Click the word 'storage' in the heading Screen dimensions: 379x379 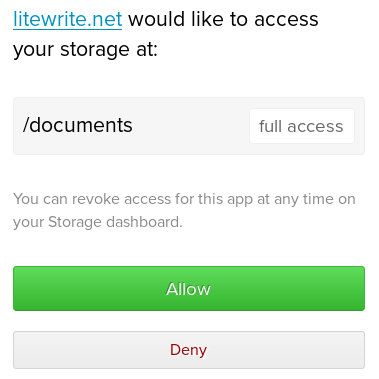[x=95, y=50]
